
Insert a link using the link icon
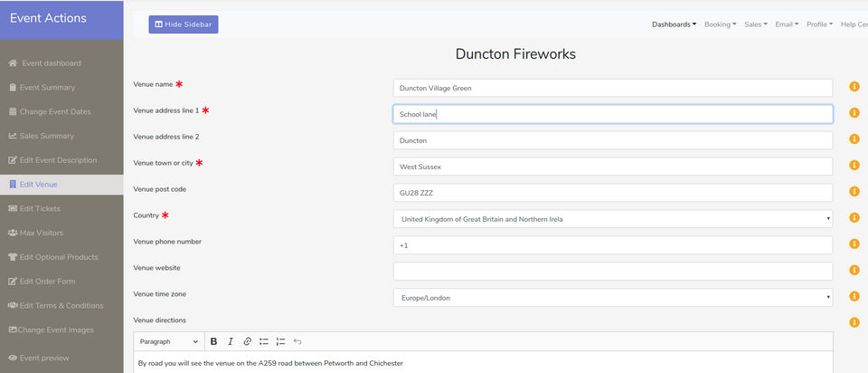click(x=248, y=341)
